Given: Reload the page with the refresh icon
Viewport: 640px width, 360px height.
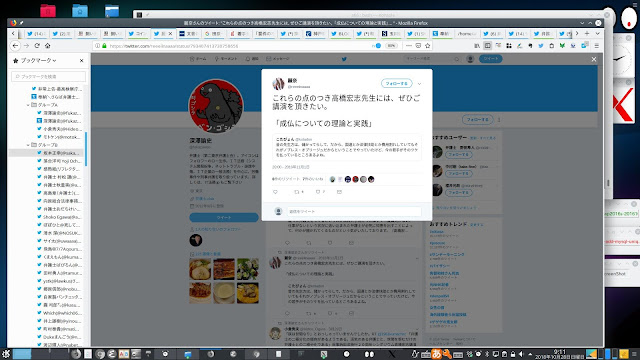Looking at the screenshot, I should (x=37, y=46).
